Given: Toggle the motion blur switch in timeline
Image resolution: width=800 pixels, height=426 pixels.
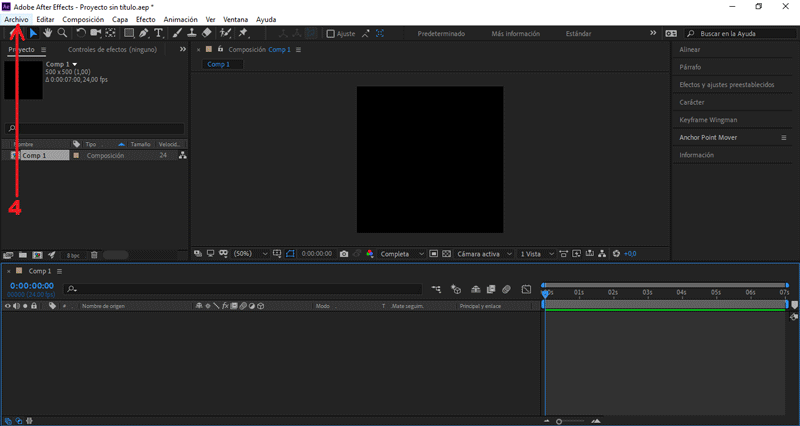Looking at the screenshot, I should 507,289.
